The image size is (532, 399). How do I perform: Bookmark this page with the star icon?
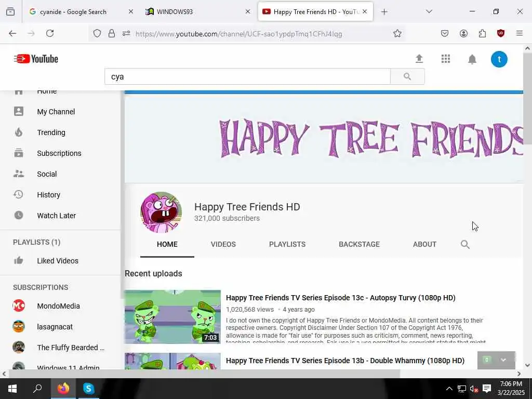click(397, 33)
